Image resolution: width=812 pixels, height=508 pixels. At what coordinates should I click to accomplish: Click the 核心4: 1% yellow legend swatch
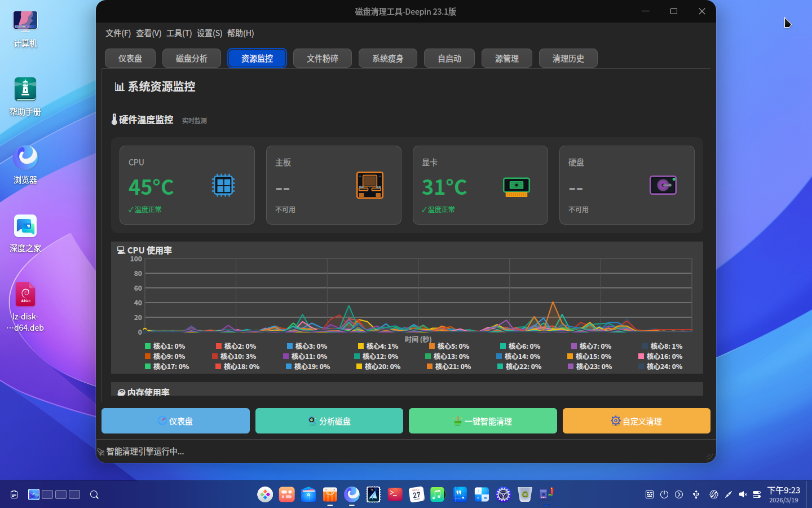(361, 346)
